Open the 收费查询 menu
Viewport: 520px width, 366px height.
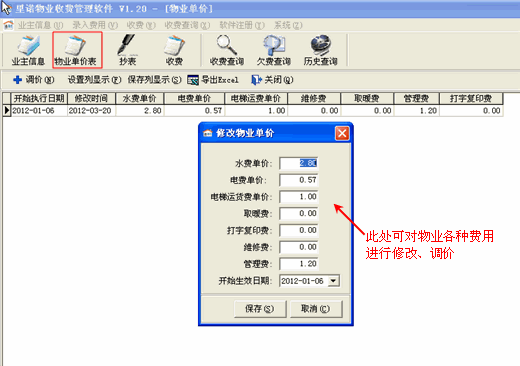187,25
